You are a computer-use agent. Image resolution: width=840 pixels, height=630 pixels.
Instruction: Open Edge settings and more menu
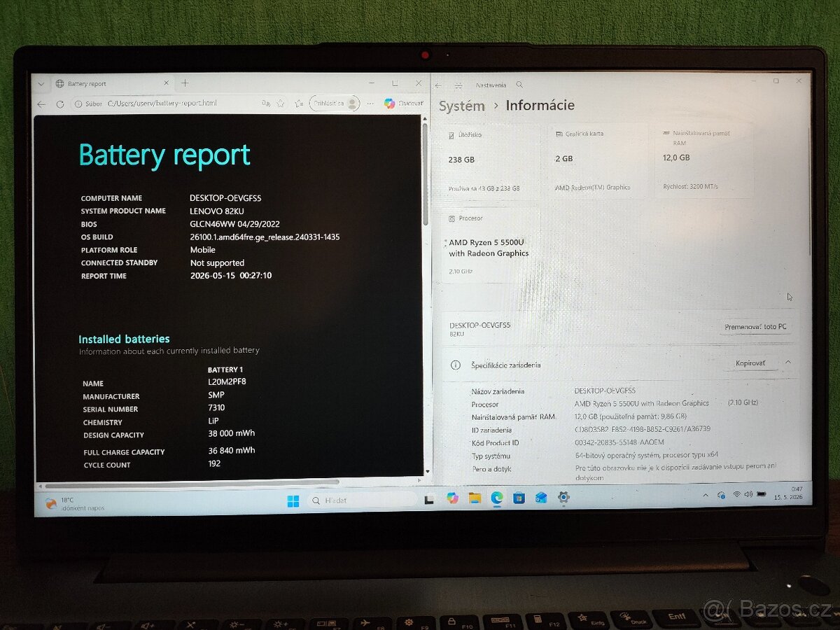370,104
